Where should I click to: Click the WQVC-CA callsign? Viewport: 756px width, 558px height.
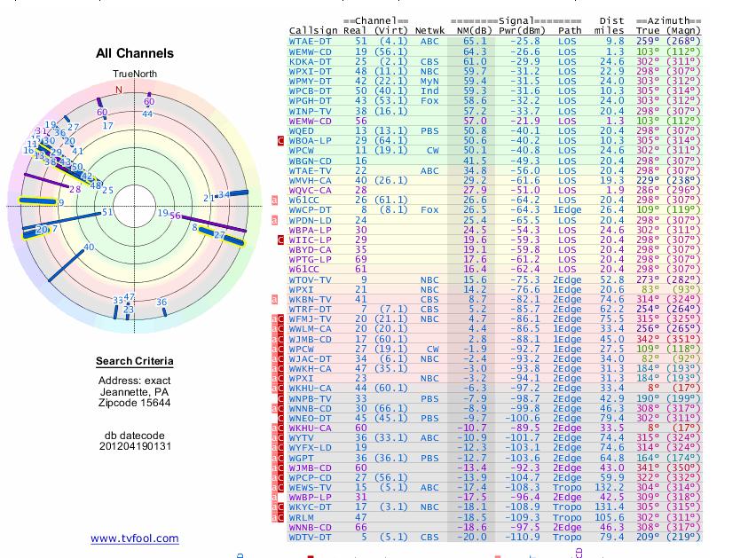pos(310,191)
